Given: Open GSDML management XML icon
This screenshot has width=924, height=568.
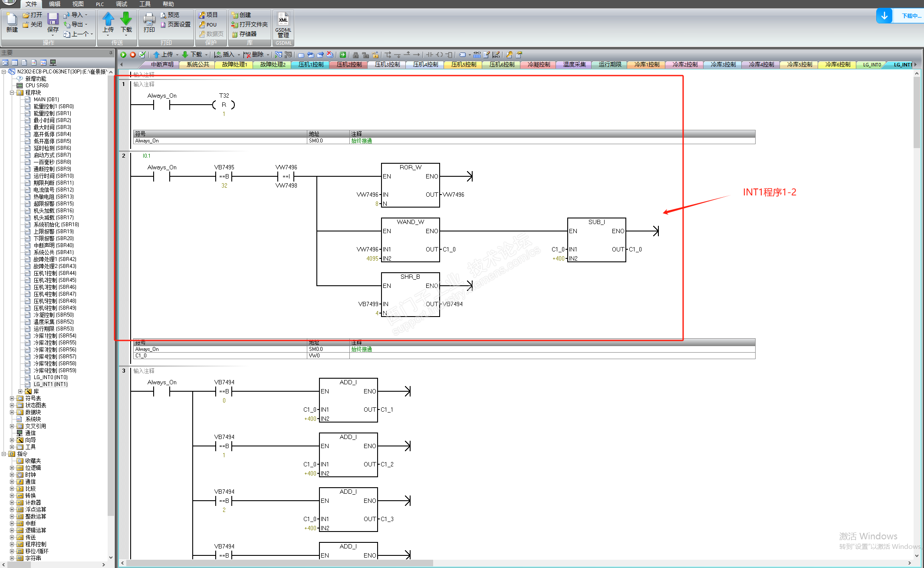Looking at the screenshot, I should [x=283, y=20].
